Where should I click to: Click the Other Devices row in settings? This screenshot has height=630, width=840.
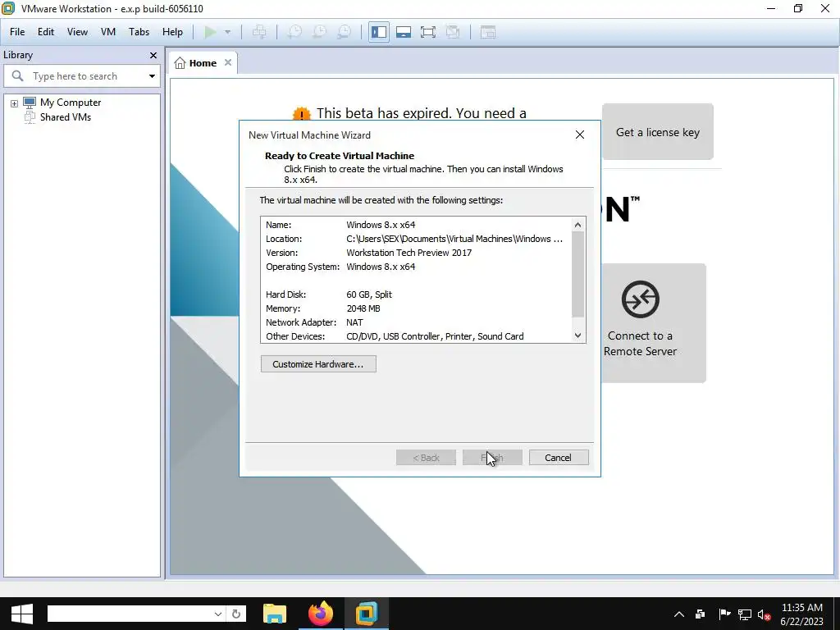395,336
